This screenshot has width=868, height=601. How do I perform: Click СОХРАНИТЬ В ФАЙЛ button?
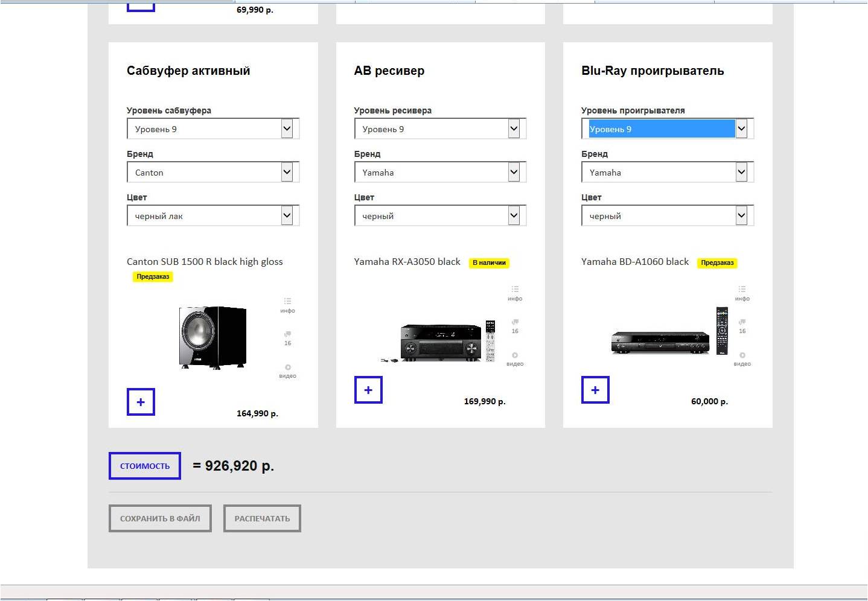pos(160,518)
